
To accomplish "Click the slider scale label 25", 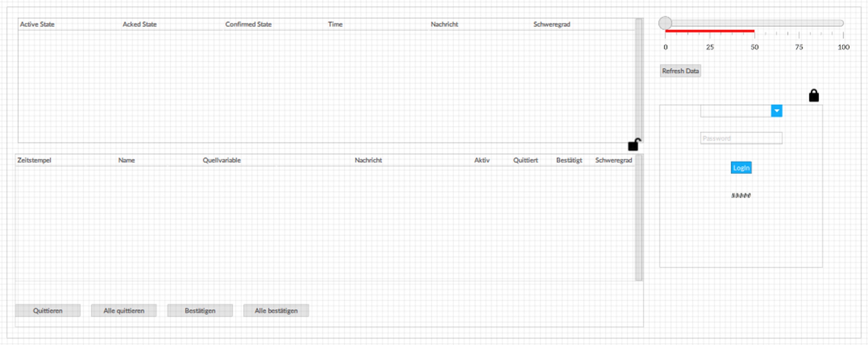I will pos(710,47).
